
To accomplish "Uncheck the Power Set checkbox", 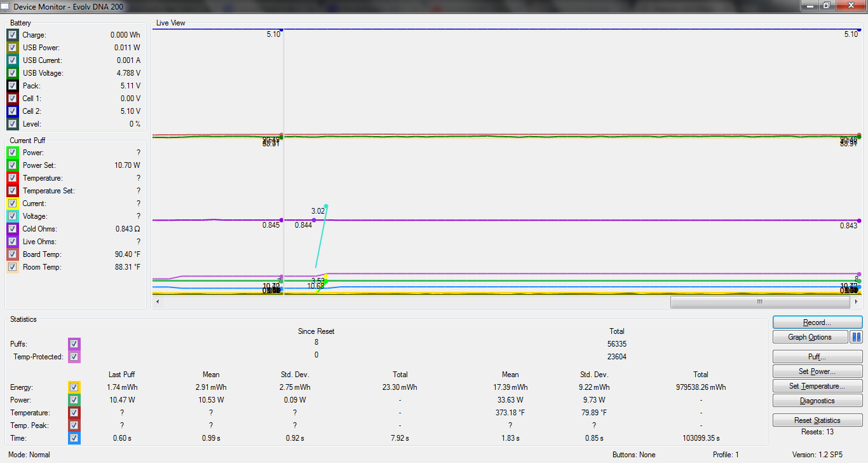I will 13,165.
